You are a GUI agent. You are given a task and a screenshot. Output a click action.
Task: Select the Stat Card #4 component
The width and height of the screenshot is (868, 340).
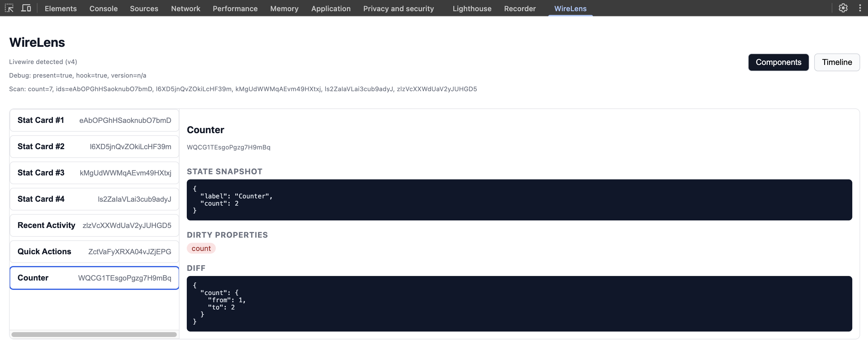coord(94,199)
